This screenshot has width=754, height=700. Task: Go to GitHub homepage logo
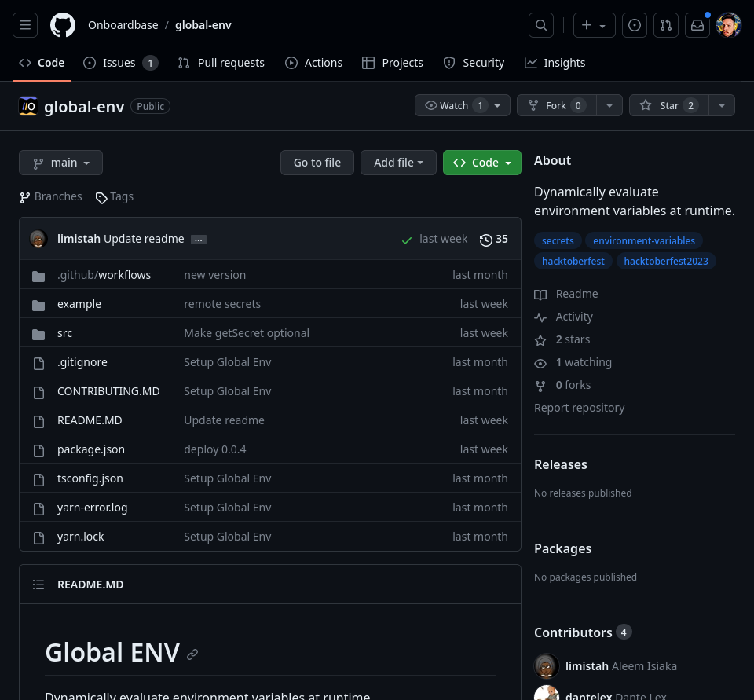pyautogui.click(x=63, y=25)
